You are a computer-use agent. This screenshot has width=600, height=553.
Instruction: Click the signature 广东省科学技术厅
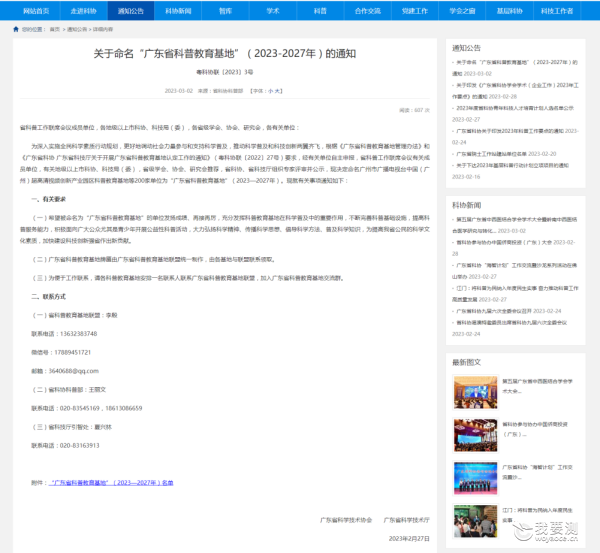pos(407,520)
